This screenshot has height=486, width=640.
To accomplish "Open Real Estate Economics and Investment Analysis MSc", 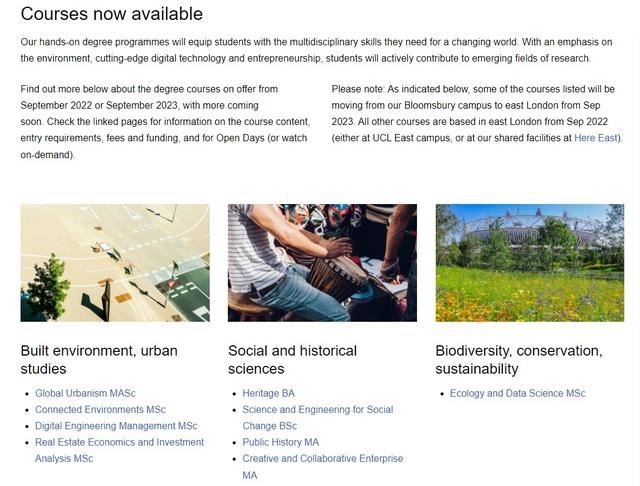I will (119, 450).
